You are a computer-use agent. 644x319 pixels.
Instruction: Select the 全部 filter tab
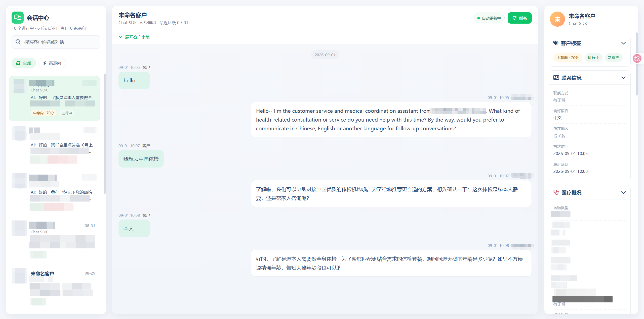pyautogui.click(x=24, y=63)
